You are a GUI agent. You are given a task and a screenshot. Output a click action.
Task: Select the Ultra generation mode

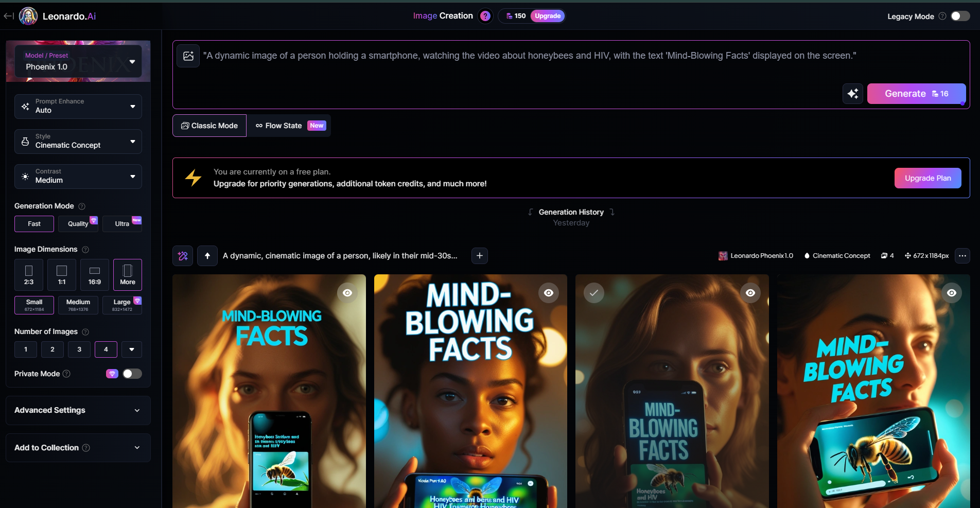click(x=122, y=224)
